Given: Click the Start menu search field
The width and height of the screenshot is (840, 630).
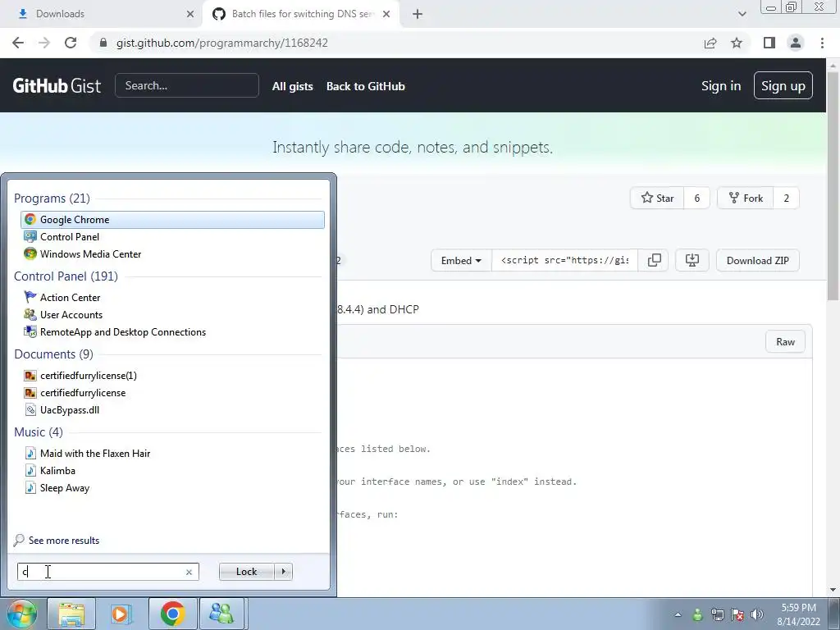Looking at the screenshot, I should click(x=107, y=572).
